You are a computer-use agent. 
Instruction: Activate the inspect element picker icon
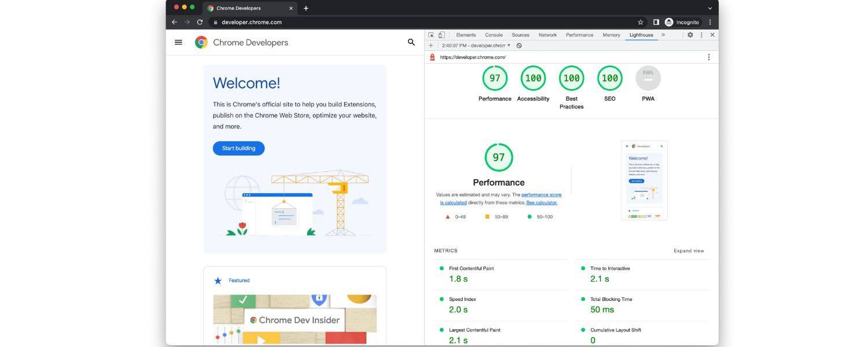point(431,35)
